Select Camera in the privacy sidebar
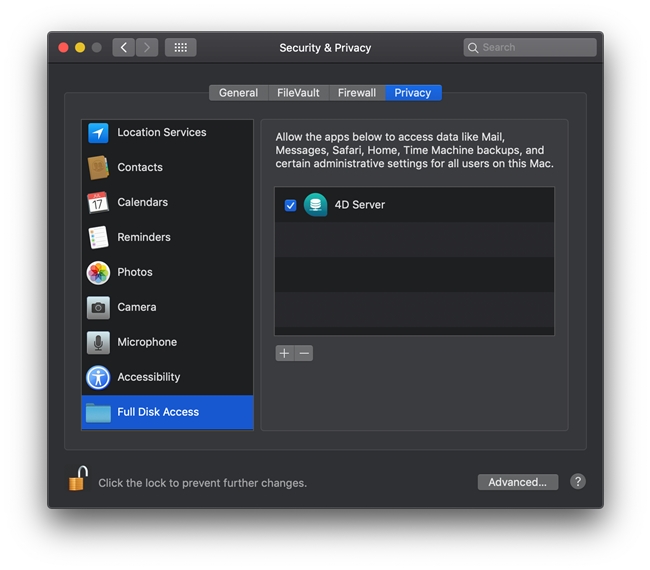Viewport: 650px width, 570px height. 136,307
